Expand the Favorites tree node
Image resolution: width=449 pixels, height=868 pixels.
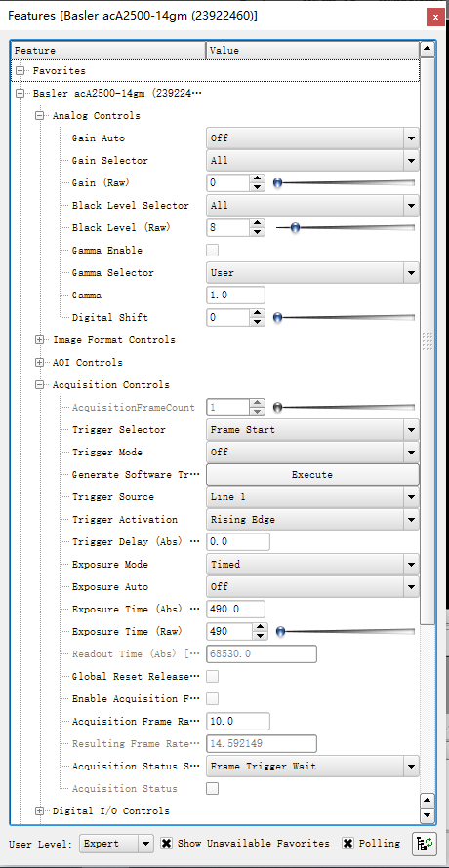20,71
